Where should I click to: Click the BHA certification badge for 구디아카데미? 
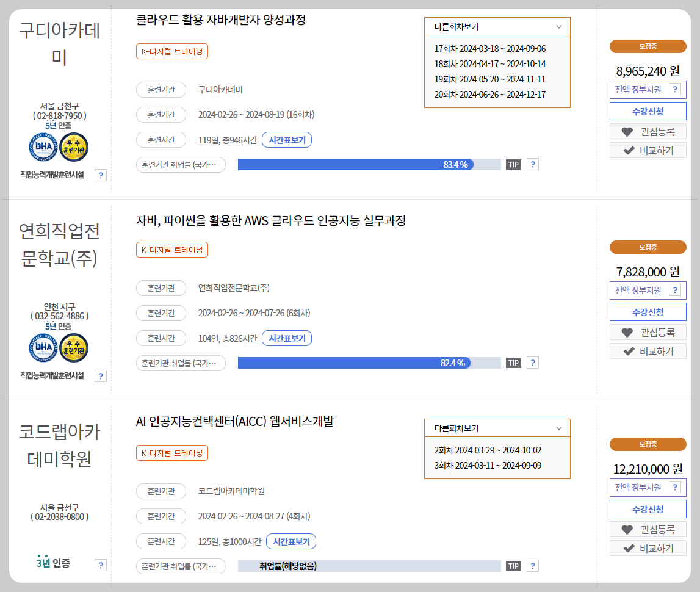point(42,146)
